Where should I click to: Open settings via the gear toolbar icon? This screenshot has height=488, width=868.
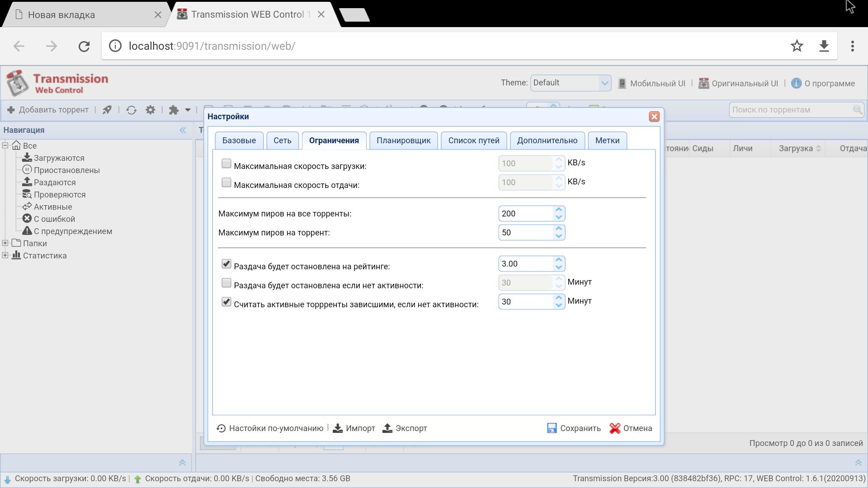pyautogui.click(x=151, y=110)
